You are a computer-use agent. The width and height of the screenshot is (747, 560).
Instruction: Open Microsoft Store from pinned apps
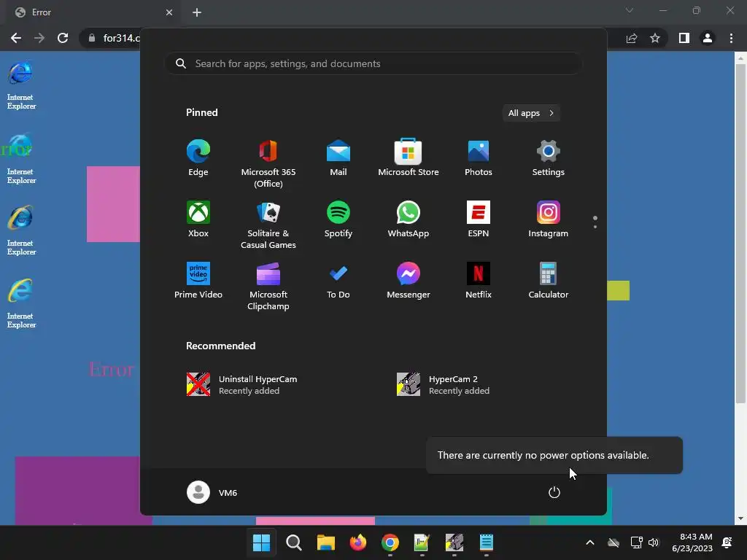409,158
